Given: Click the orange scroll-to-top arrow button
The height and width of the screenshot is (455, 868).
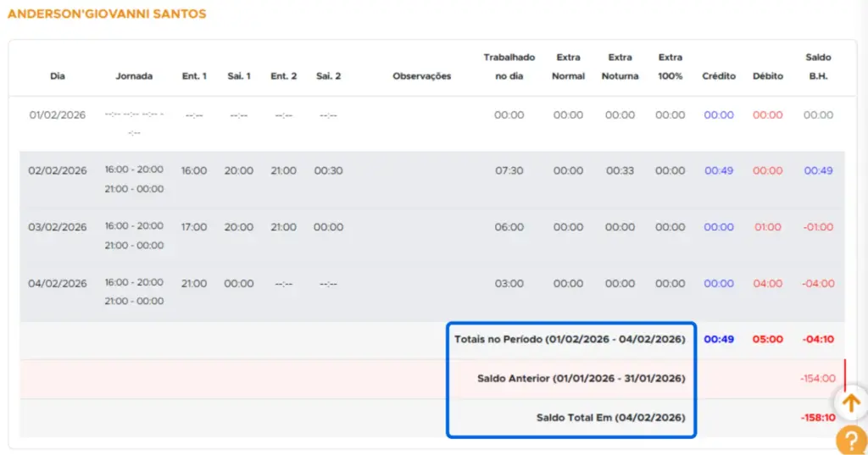Looking at the screenshot, I should click(x=850, y=403).
